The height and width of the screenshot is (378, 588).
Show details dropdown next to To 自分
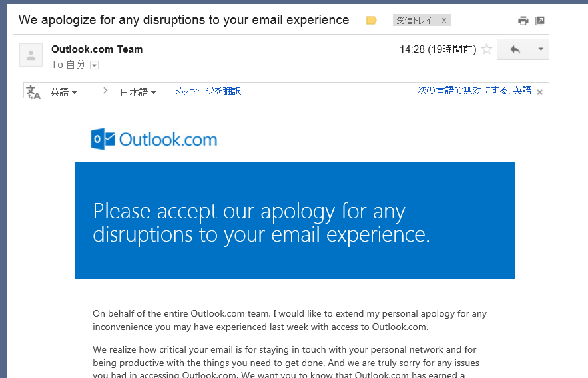click(x=95, y=65)
